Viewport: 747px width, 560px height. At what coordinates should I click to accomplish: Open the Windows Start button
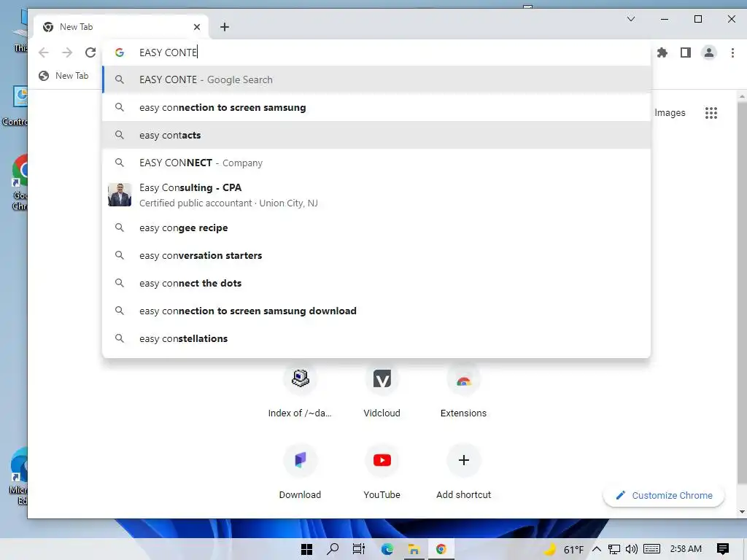[x=307, y=549]
